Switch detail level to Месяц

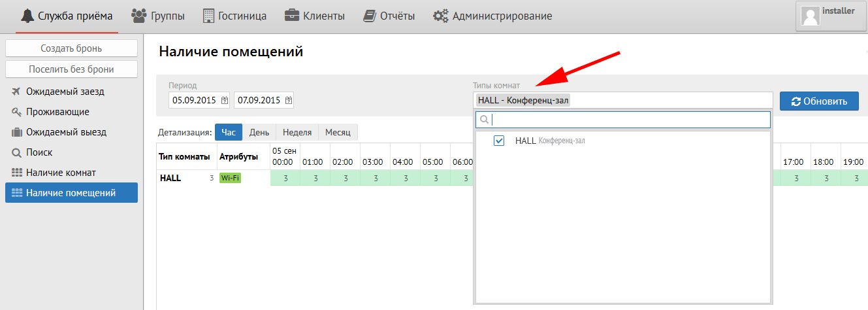[338, 132]
